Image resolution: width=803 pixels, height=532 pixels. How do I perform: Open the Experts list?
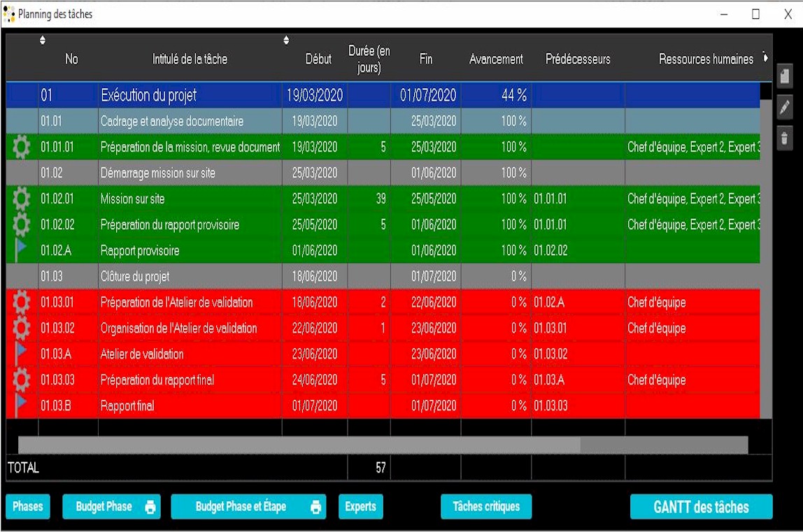click(x=361, y=507)
